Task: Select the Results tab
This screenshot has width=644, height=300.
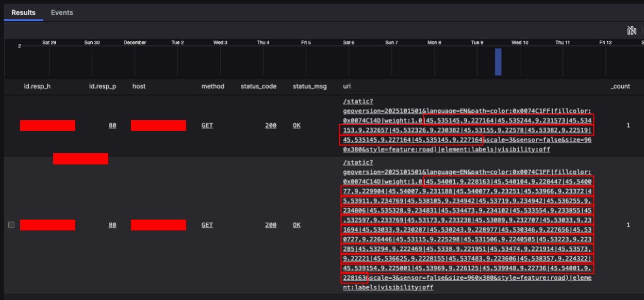Action: [24, 12]
